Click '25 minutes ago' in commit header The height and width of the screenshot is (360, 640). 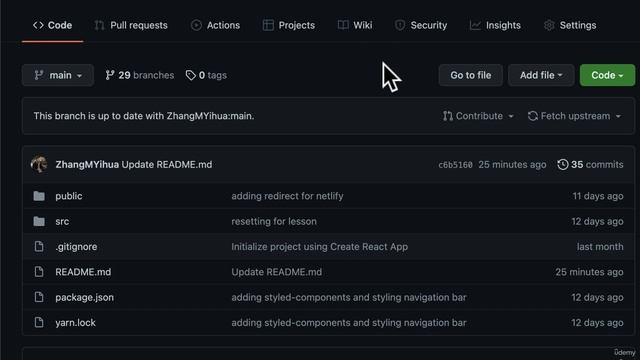pos(512,164)
